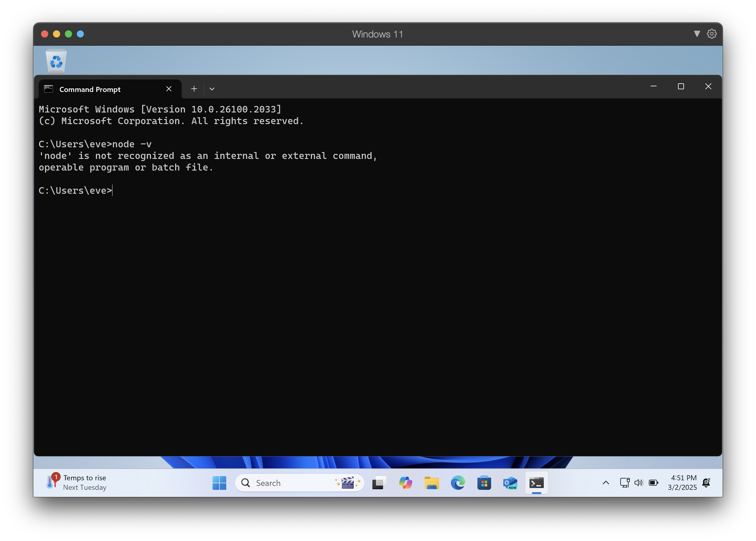
Task: Open the network status tray icon
Action: [x=624, y=483]
